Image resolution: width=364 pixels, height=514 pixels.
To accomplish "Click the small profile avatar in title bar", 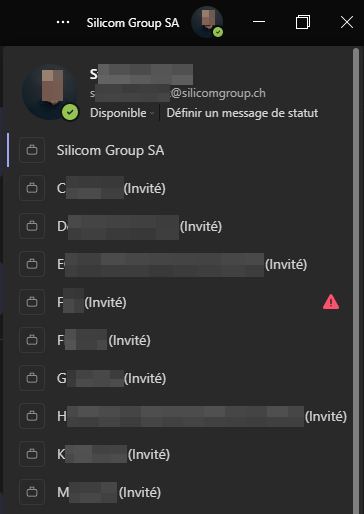I will point(207,22).
